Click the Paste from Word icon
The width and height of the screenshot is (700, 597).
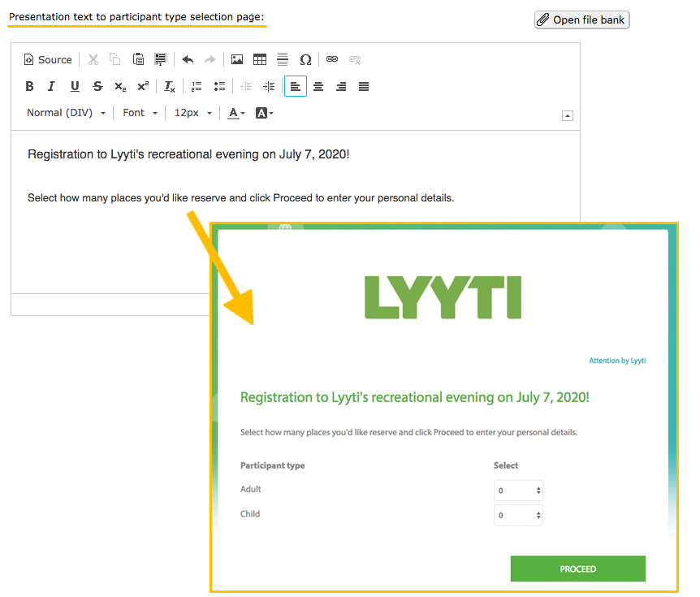tap(160, 59)
